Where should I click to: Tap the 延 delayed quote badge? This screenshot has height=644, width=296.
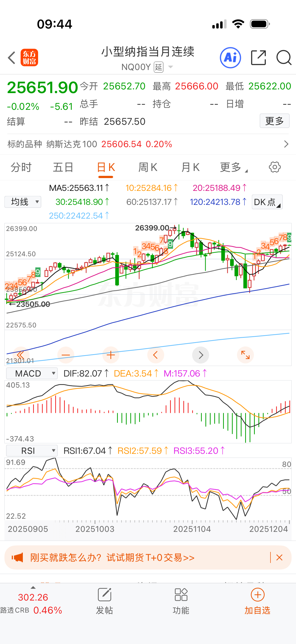click(159, 67)
